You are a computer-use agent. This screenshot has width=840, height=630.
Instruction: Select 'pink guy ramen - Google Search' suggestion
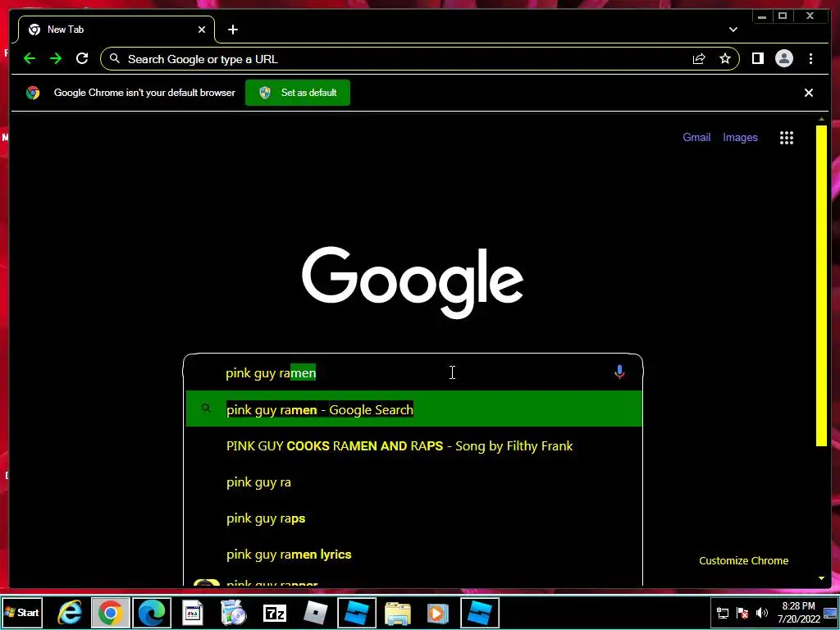(413, 409)
